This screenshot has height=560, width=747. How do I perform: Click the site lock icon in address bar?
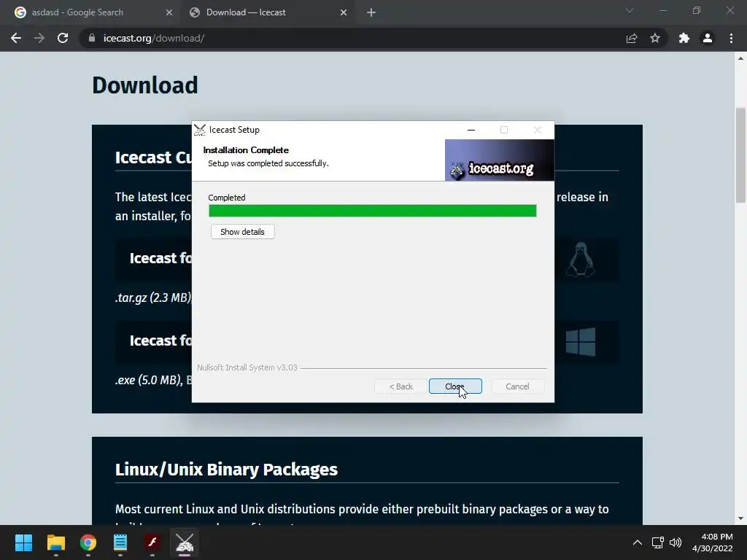pos(92,38)
